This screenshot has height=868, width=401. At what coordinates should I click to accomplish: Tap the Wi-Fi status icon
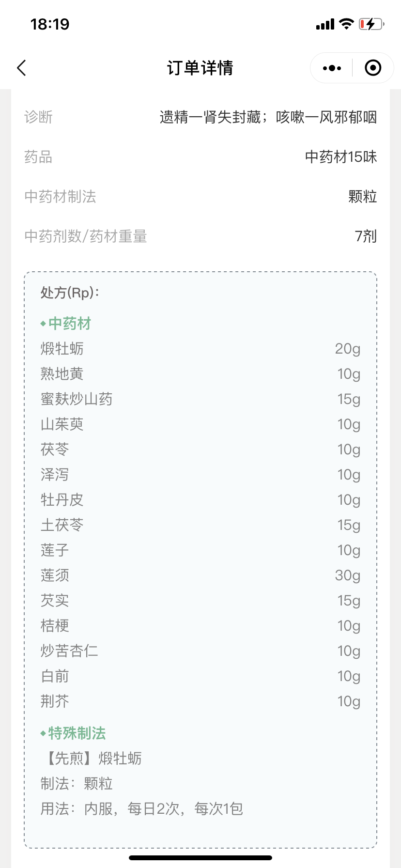(346, 24)
